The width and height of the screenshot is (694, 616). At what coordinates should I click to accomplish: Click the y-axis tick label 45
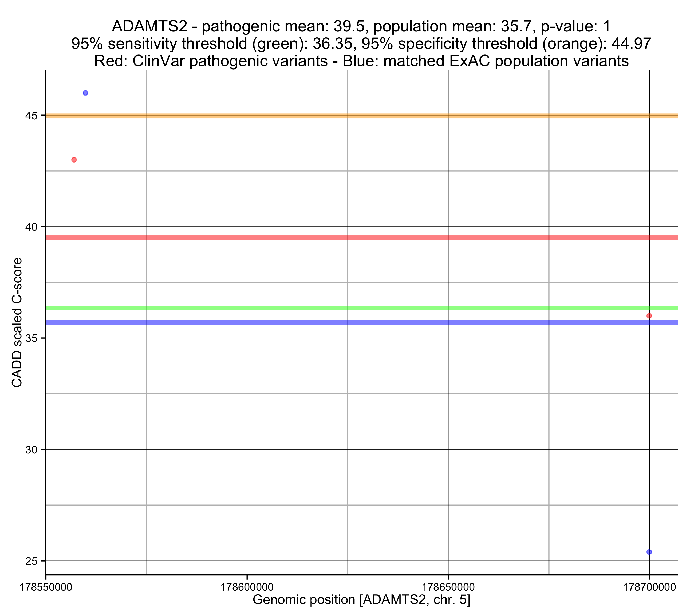31,116
